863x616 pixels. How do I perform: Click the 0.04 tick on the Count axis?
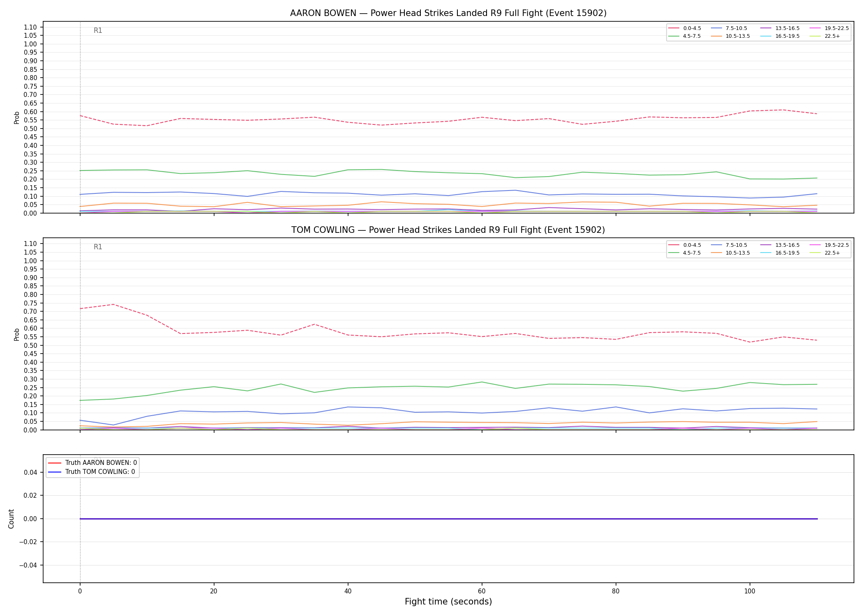pyautogui.click(x=31, y=472)
